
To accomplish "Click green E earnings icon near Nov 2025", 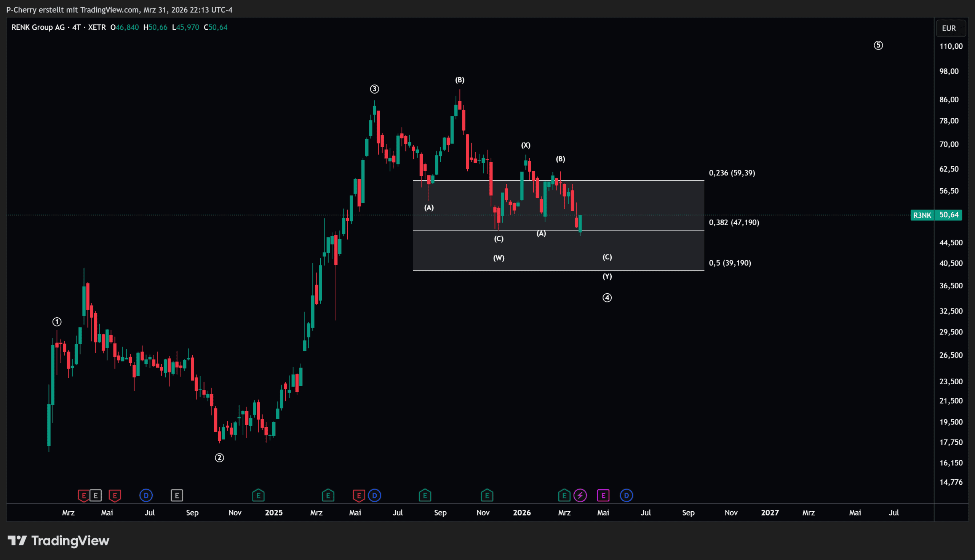I will tap(487, 495).
